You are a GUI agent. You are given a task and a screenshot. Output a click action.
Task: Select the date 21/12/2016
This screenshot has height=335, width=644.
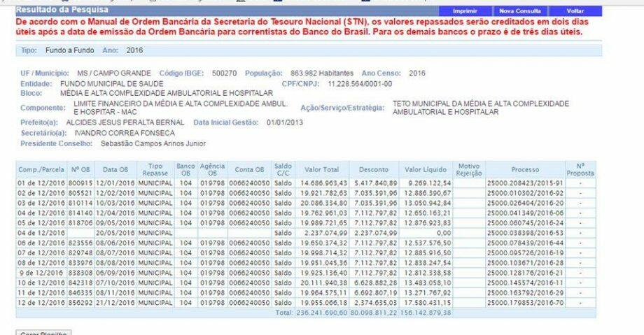coord(115,303)
